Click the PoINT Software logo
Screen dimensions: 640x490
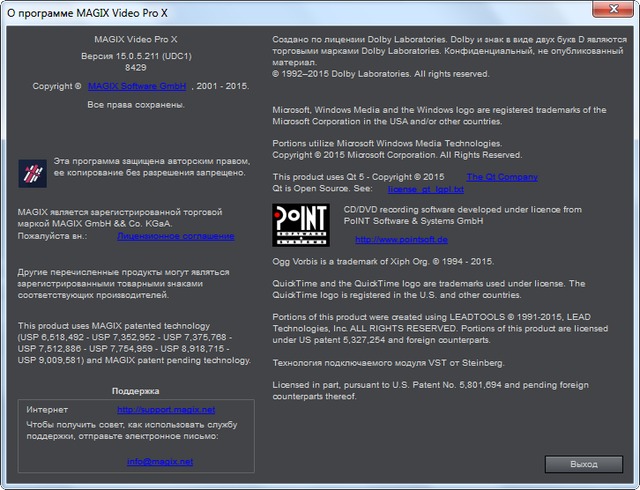[x=301, y=225]
